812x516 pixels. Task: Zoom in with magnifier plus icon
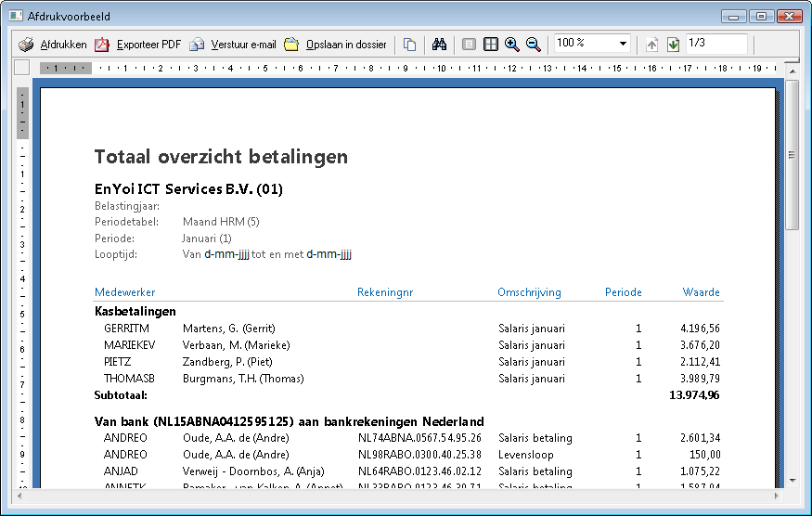tap(512, 45)
